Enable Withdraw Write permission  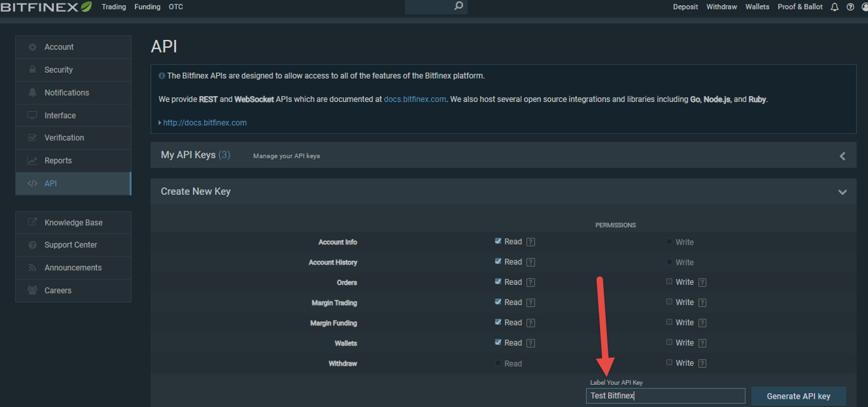coord(669,363)
